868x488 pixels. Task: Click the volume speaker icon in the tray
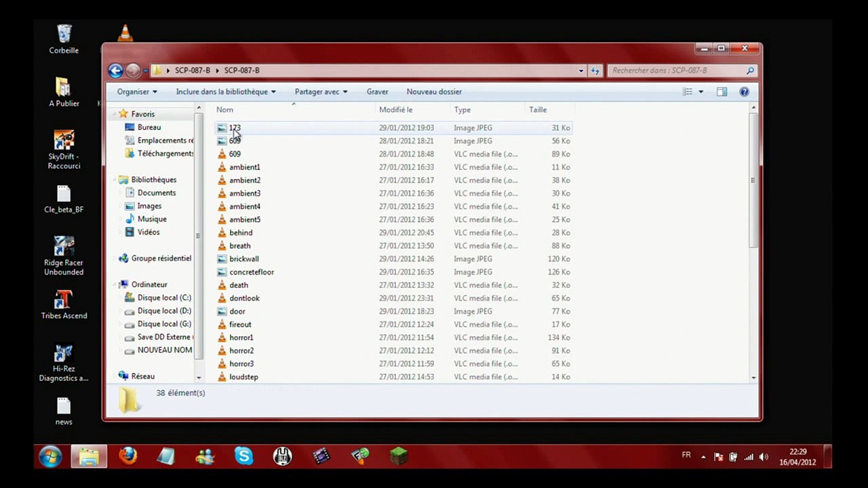coord(764,457)
